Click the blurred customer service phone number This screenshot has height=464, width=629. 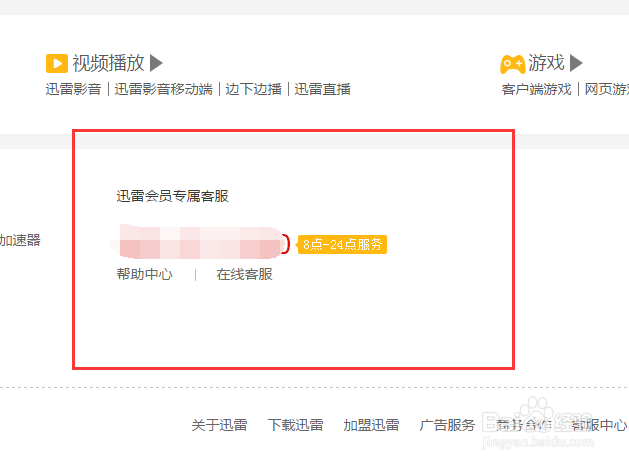click(x=200, y=242)
